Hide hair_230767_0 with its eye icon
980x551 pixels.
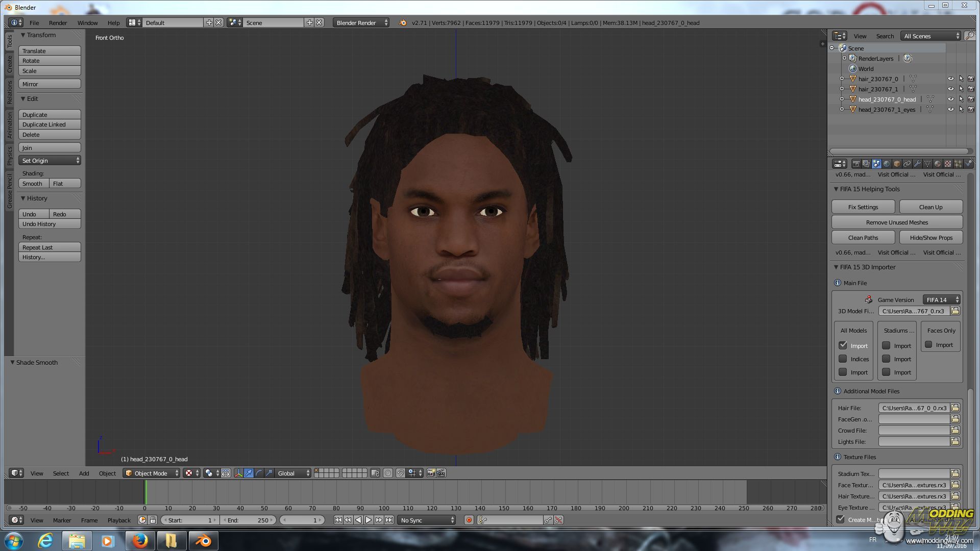[950, 79]
